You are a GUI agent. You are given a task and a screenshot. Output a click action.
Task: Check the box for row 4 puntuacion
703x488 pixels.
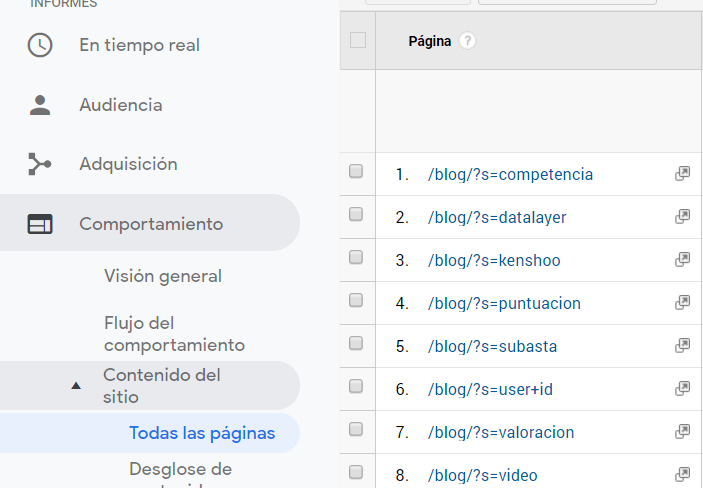pos(356,300)
